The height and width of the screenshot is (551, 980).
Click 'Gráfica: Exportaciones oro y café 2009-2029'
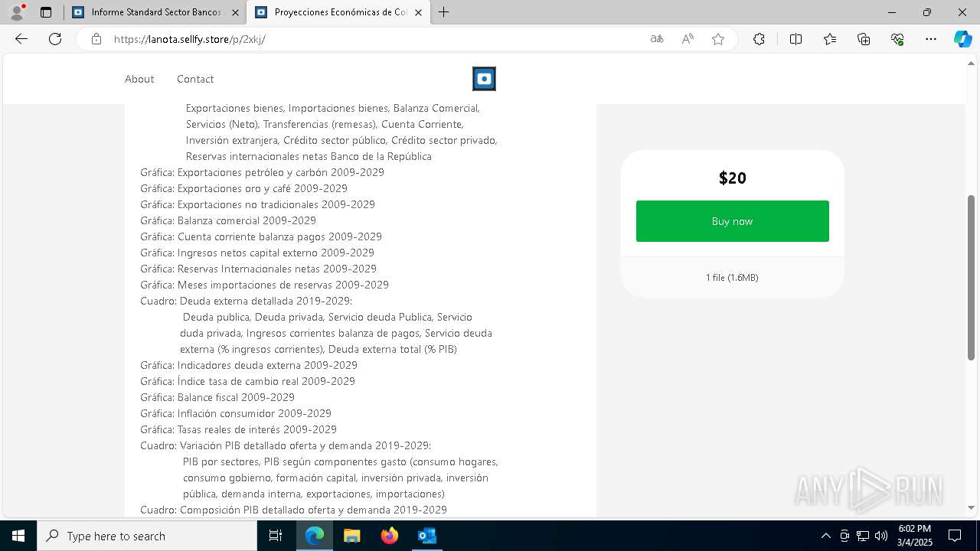[x=243, y=188]
